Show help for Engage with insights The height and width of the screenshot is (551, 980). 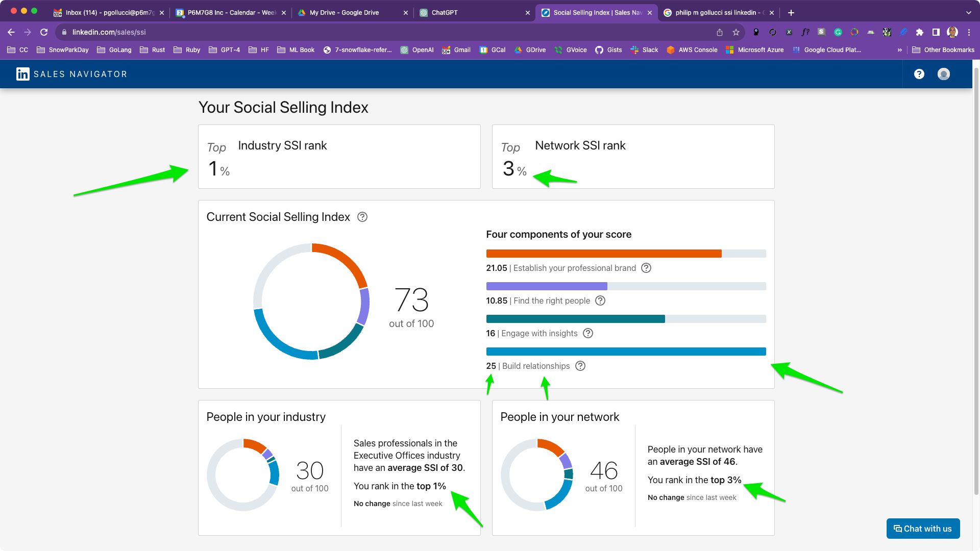coord(588,333)
